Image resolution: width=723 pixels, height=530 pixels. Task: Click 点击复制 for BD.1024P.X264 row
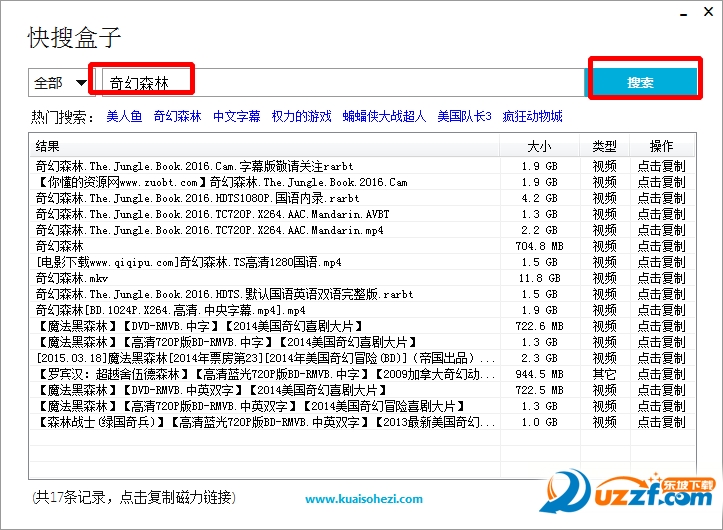click(x=662, y=310)
